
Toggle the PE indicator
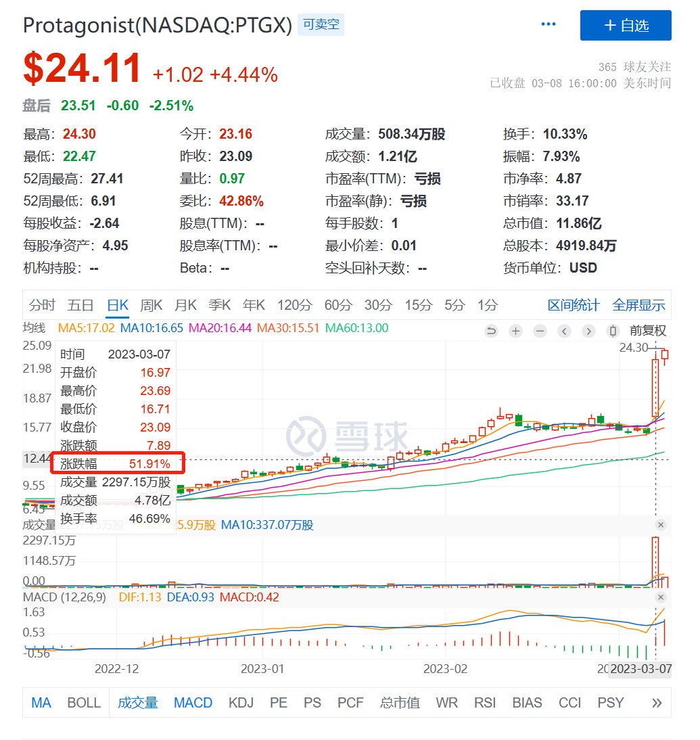(x=279, y=703)
